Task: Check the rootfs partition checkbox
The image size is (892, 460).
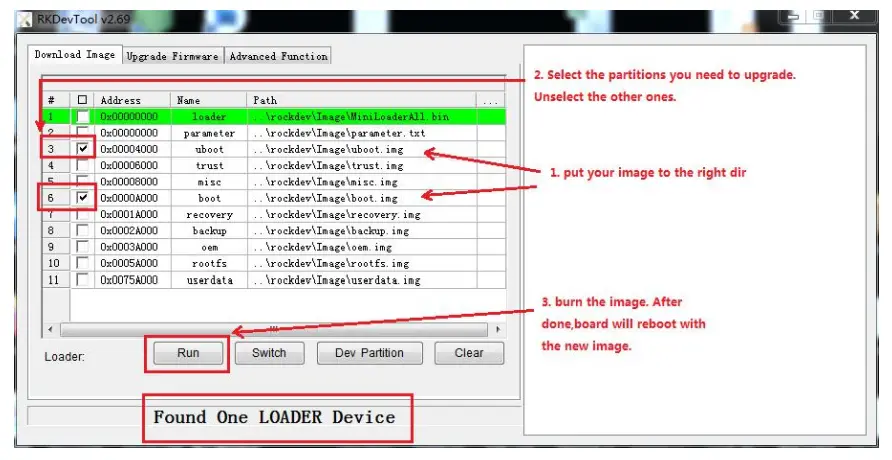Action: tap(83, 263)
